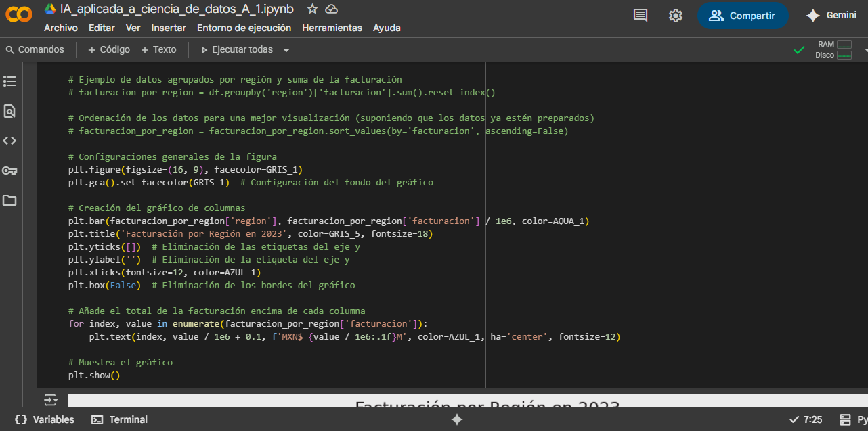Screen dimensions: 868x431
Task: Click the green connected checkmark
Action: coord(799,49)
